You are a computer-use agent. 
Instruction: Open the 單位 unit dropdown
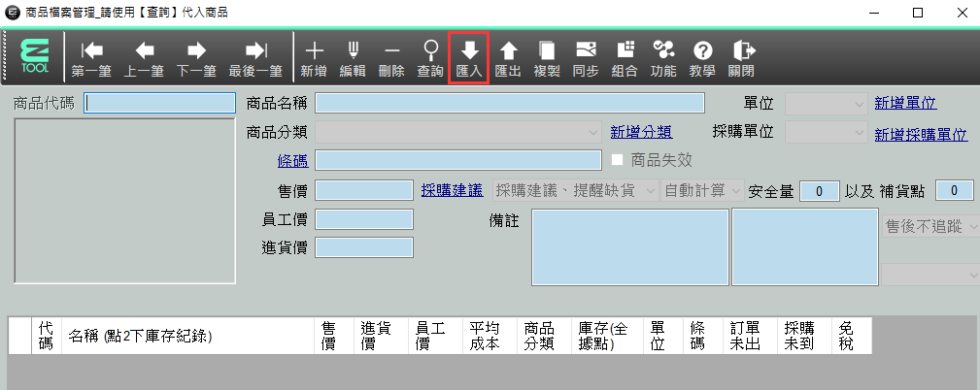826,104
